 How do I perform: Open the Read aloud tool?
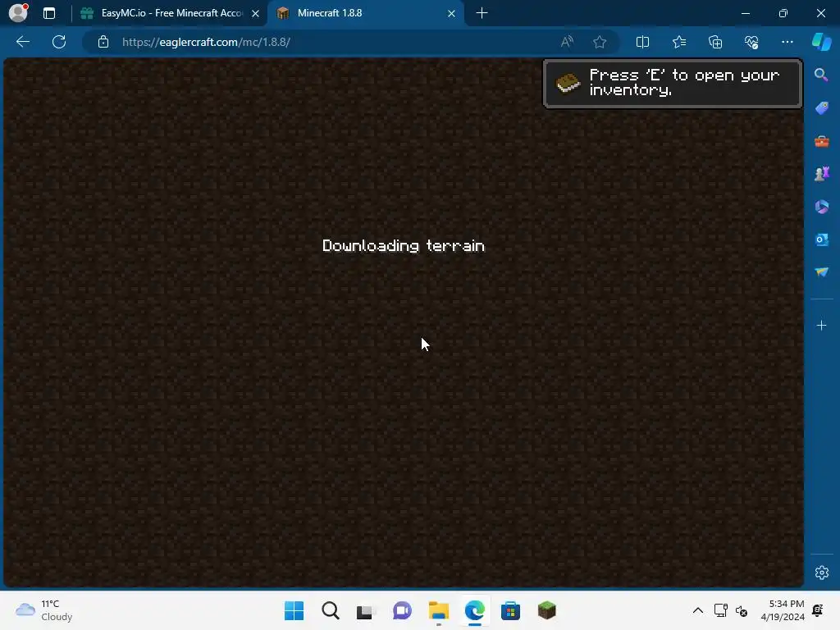[567, 42]
